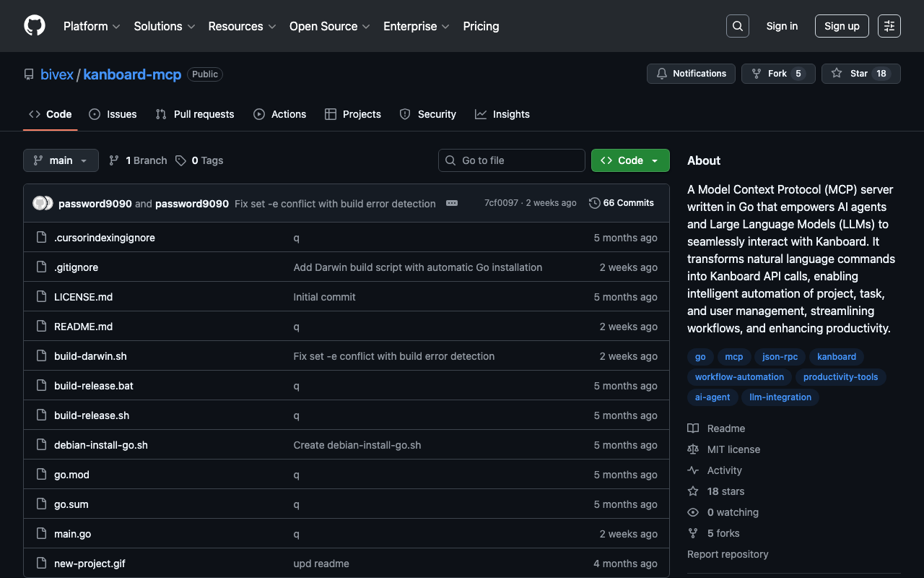Open the Activity pulse link
The width and height of the screenshot is (924, 578).
pyautogui.click(x=724, y=470)
